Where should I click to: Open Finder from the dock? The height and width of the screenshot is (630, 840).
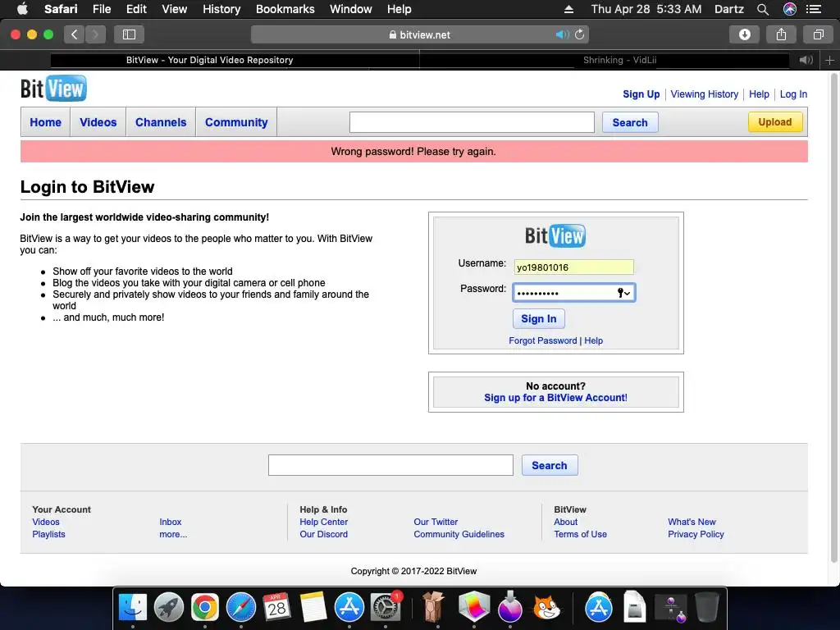pyautogui.click(x=132, y=608)
